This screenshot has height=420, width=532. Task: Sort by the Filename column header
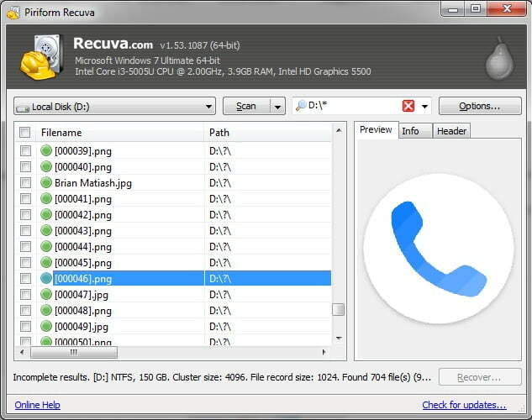(x=120, y=133)
